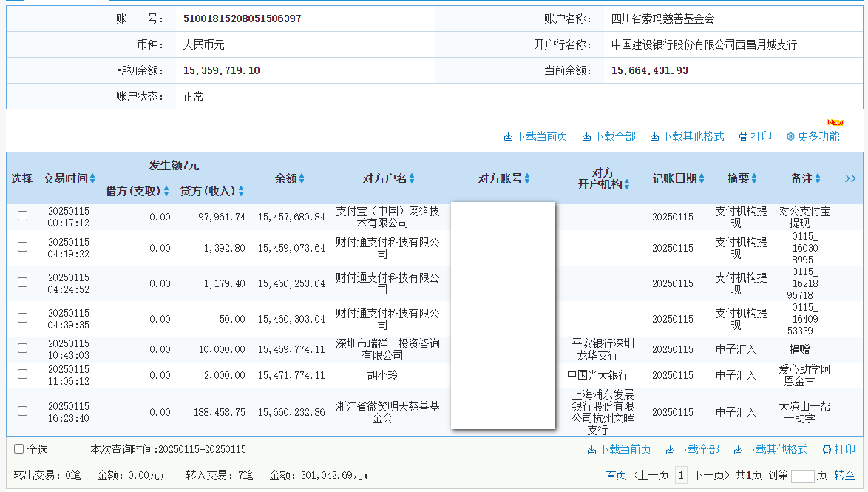Sort by 备注 column

818,178
